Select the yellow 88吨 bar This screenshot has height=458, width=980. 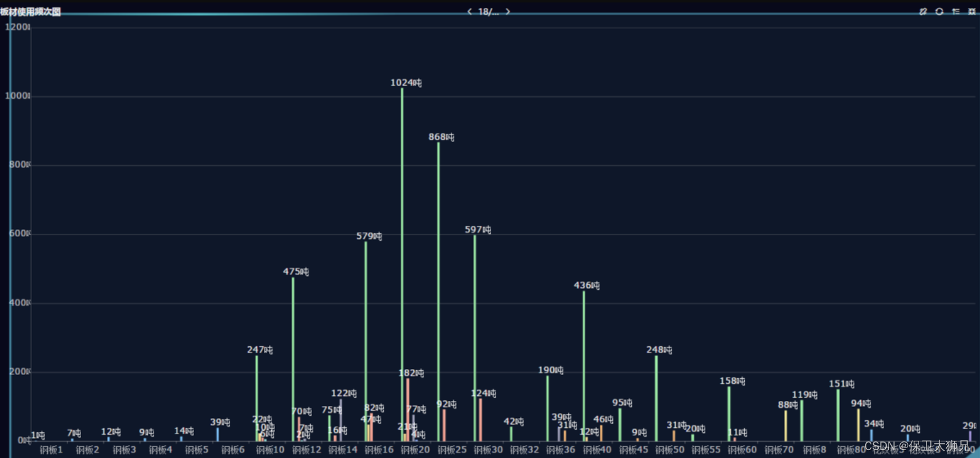[x=785, y=426]
